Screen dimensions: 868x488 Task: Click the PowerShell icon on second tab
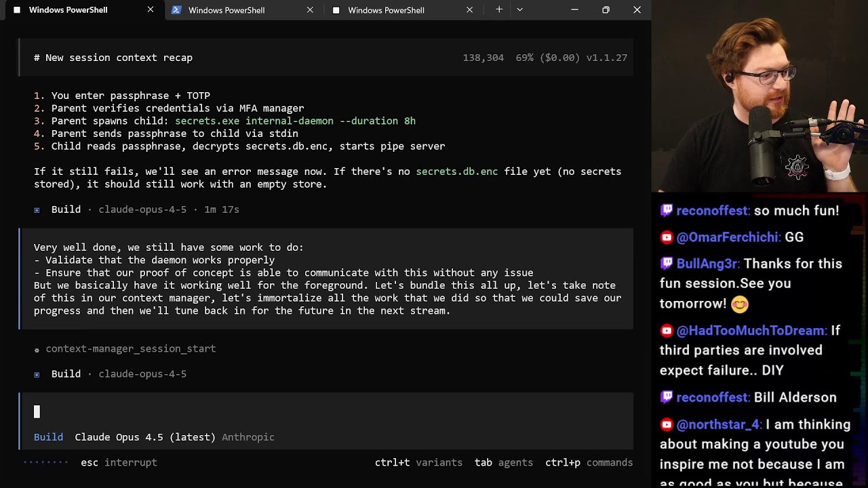point(176,10)
